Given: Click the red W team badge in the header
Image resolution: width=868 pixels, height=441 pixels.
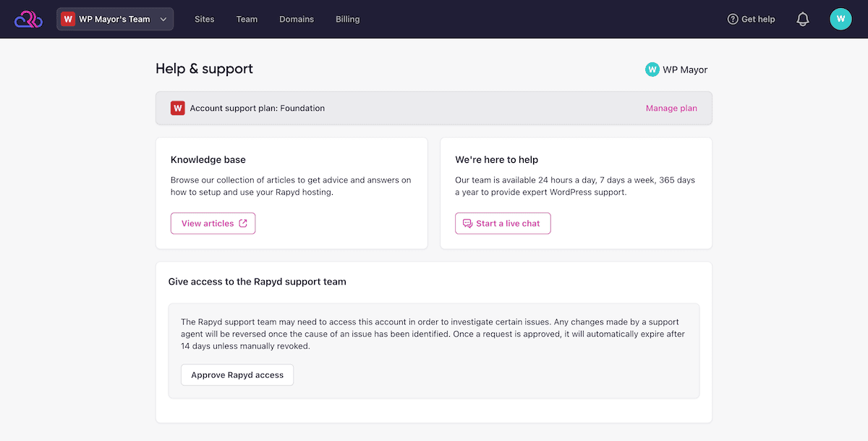Looking at the screenshot, I should pos(68,20).
